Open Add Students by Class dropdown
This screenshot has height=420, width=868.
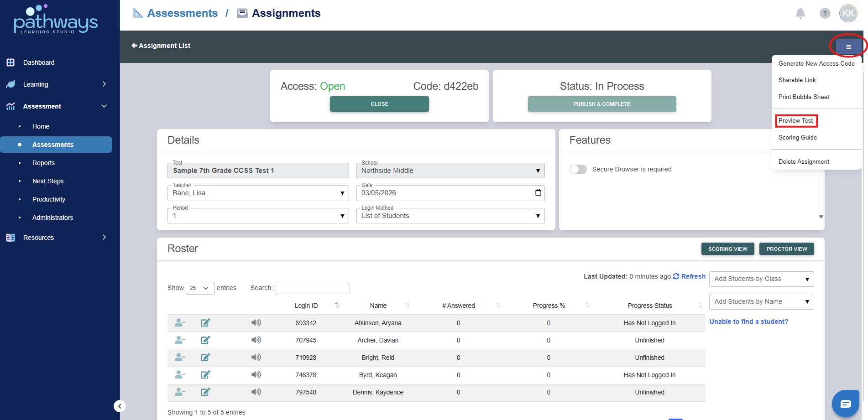(762, 279)
